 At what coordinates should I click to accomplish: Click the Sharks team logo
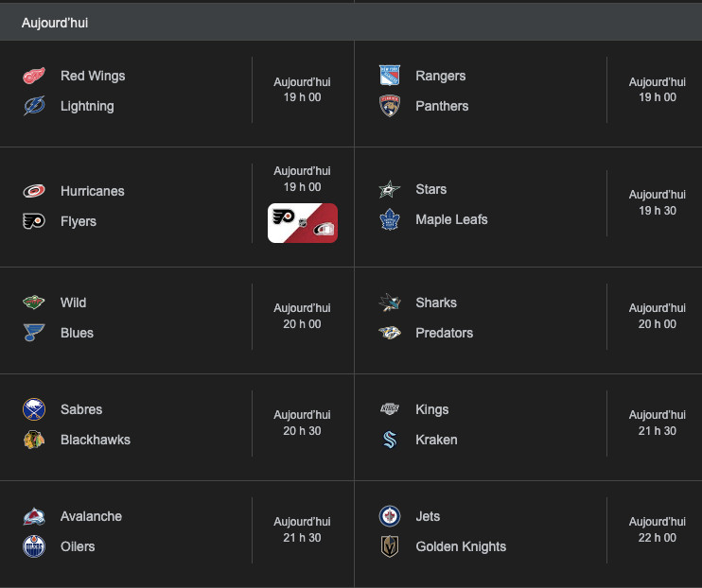click(389, 303)
